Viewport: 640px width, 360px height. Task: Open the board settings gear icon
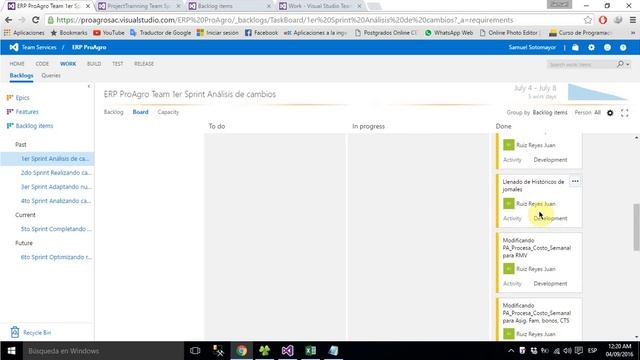point(610,113)
